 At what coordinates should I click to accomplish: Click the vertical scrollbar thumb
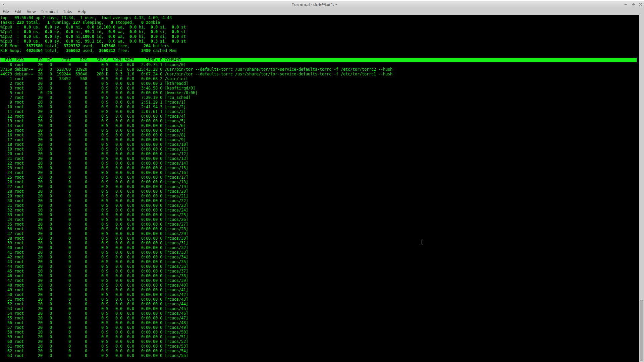(x=641, y=330)
